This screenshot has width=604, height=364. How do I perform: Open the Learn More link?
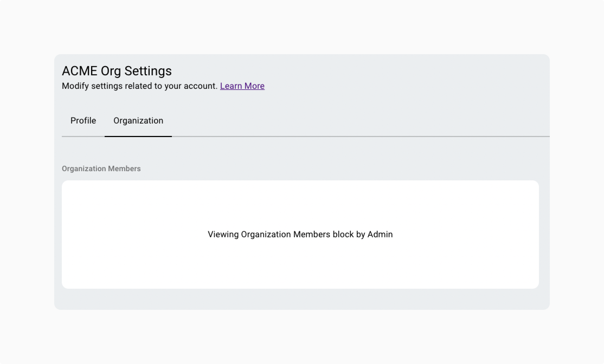coord(242,86)
